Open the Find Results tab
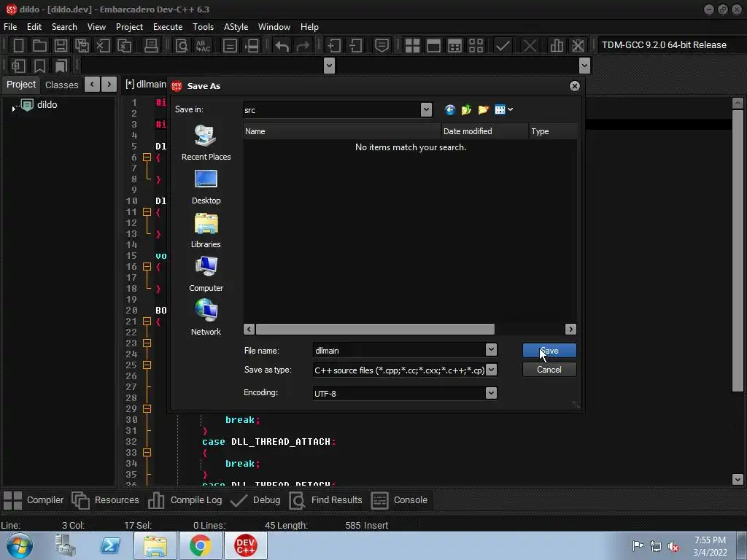The image size is (747, 560). [x=326, y=500]
